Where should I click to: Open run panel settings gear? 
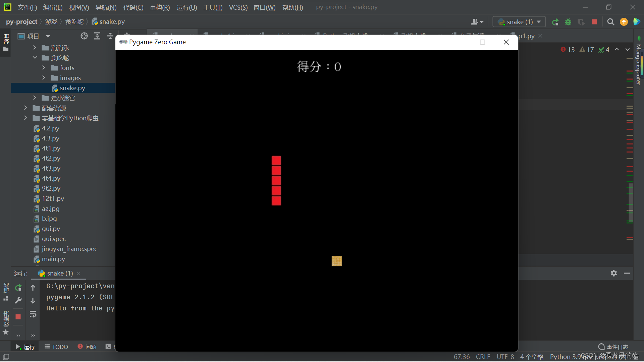(x=614, y=273)
